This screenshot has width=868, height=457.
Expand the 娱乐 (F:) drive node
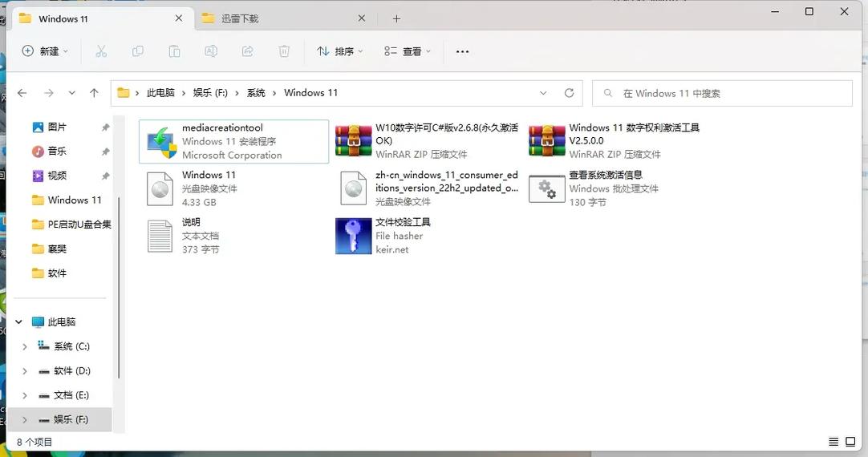click(24, 419)
